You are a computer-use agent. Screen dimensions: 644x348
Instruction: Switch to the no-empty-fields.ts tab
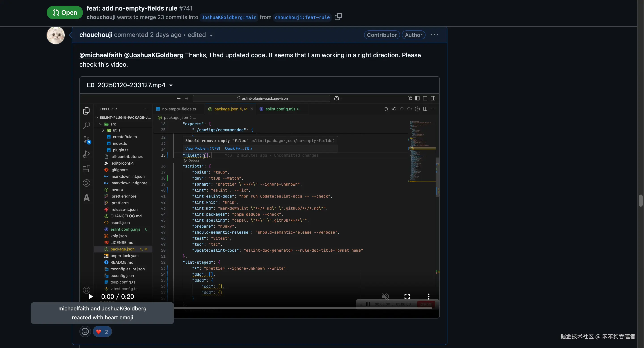point(179,109)
